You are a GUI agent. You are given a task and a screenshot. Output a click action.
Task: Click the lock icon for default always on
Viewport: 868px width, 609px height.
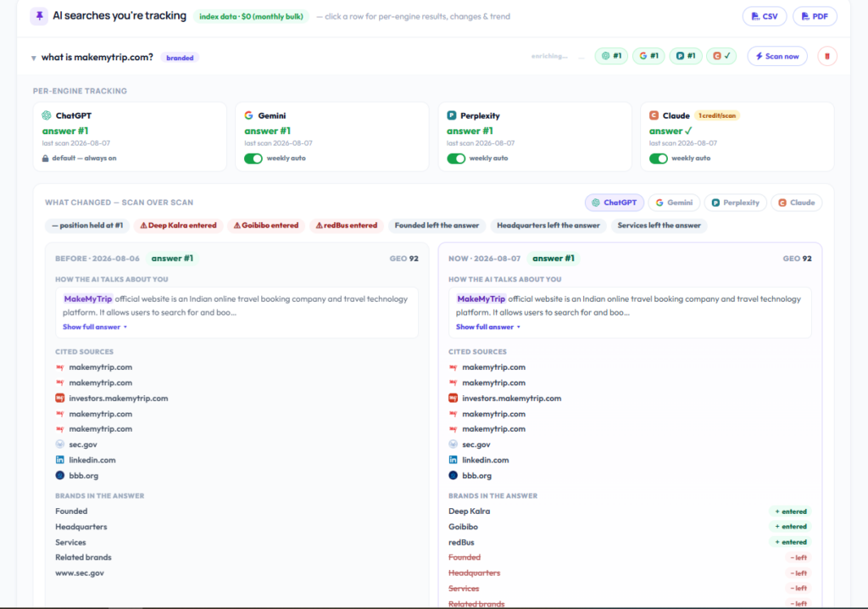tap(46, 159)
